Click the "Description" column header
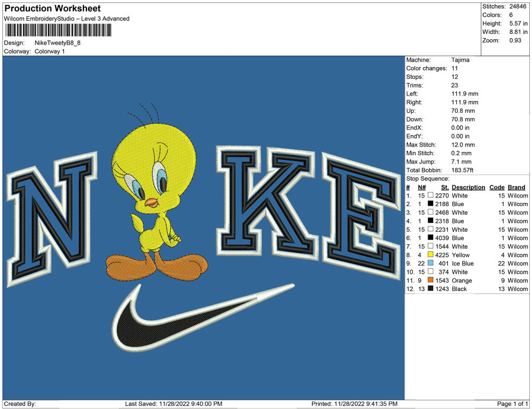The image size is (532, 409). click(468, 187)
